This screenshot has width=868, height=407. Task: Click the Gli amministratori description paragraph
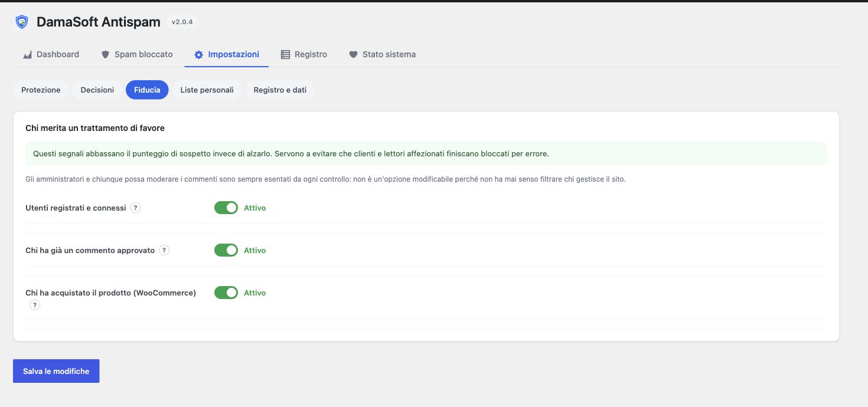point(325,179)
